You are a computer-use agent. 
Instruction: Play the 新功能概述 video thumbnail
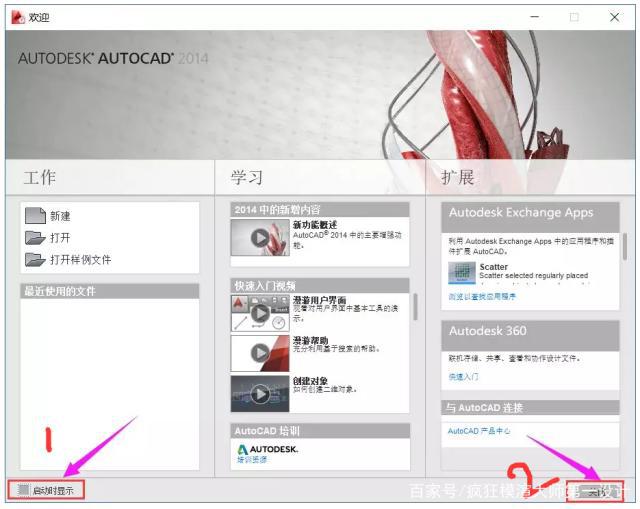click(260, 238)
